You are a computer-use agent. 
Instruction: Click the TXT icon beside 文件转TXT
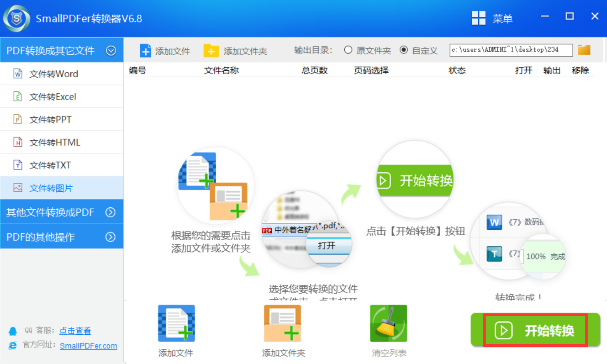(x=18, y=165)
